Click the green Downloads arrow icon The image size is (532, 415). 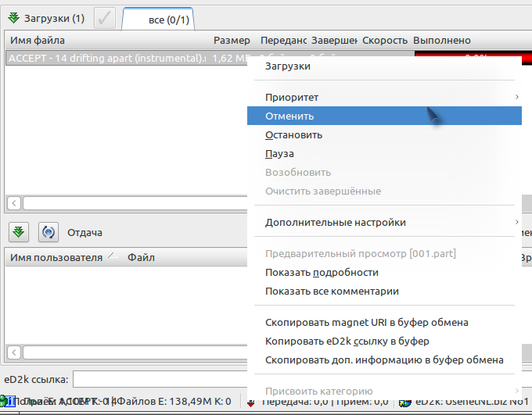[x=13, y=18]
